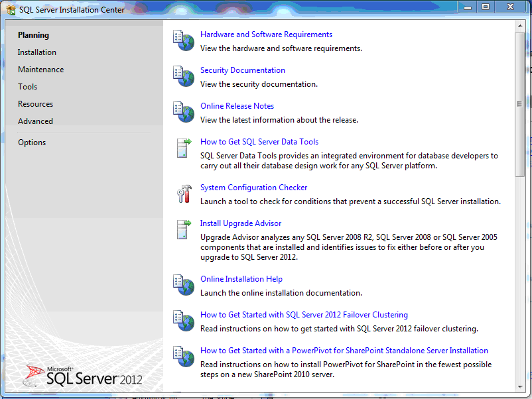The image size is (532, 399).
Task: Select Tools in the left navigation
Action: click(28, 87)
